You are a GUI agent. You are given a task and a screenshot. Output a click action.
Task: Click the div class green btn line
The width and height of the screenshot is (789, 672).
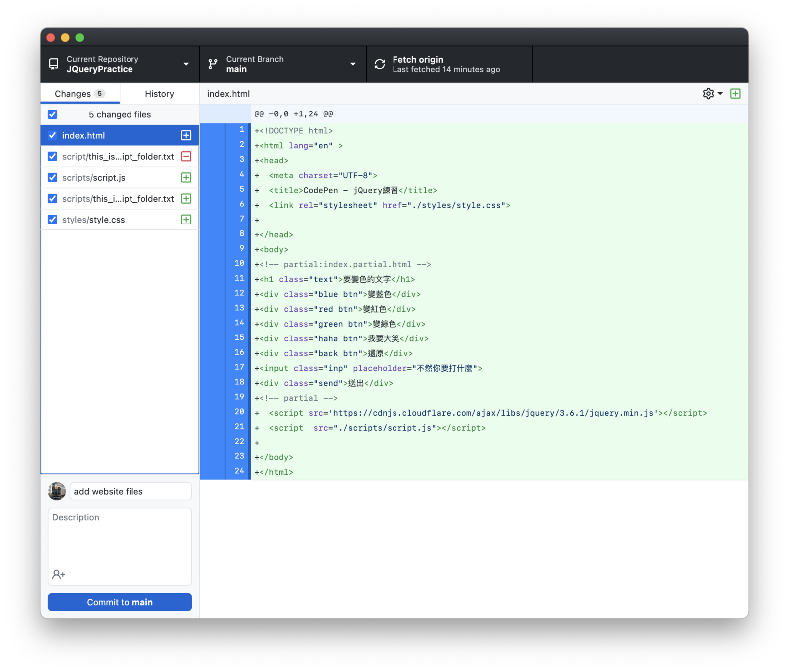pyautogui.click(x=499, y=324)
